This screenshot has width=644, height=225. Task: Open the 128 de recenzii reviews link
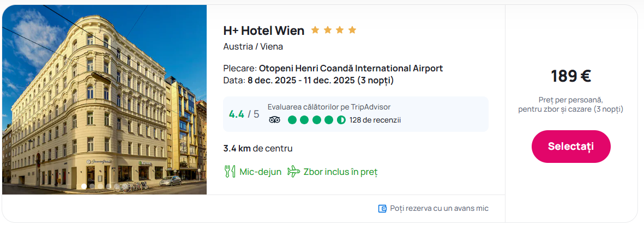coord(375,120)
